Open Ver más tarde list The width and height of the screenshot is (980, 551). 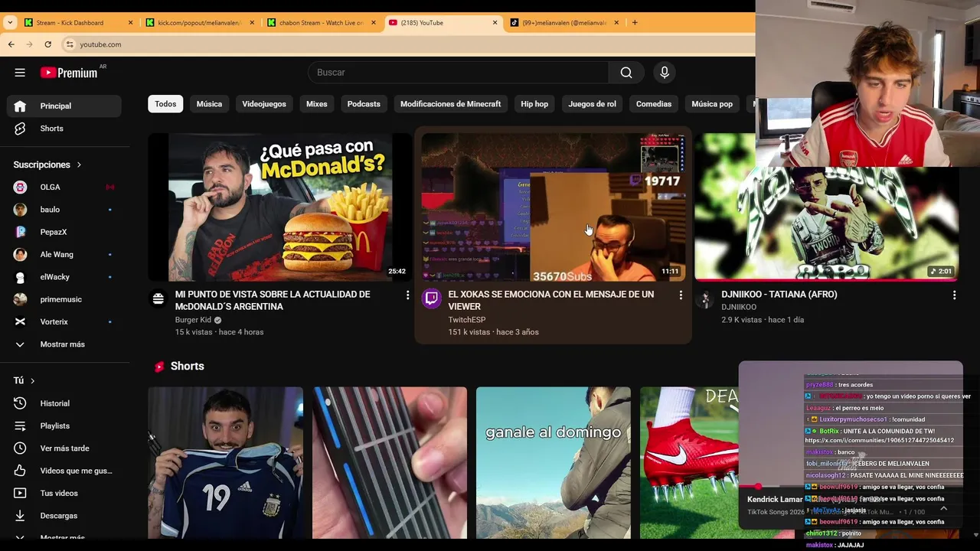tap(64, 448)
